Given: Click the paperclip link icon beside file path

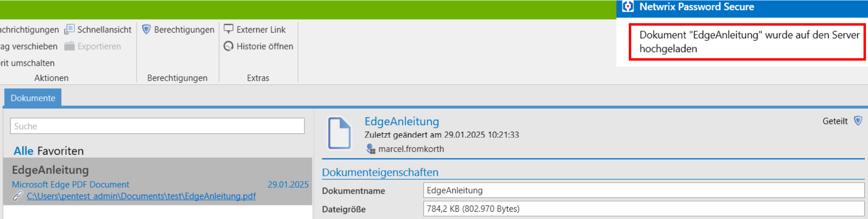Looking at the screenshot, I should (x=18, y=196).
